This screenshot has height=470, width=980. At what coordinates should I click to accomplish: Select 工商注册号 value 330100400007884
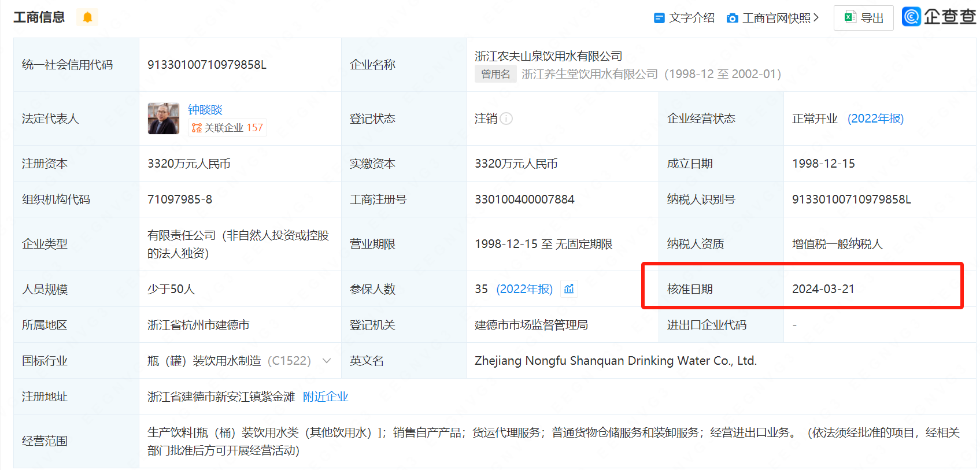tap(524, 199)
